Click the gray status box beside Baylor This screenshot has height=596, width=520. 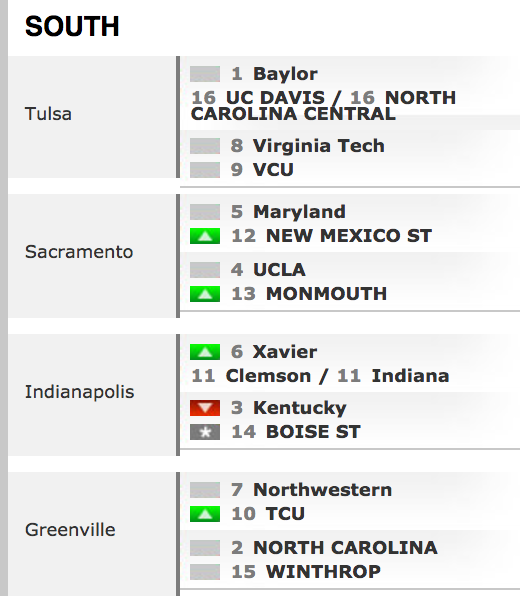[x=205, y=74]
